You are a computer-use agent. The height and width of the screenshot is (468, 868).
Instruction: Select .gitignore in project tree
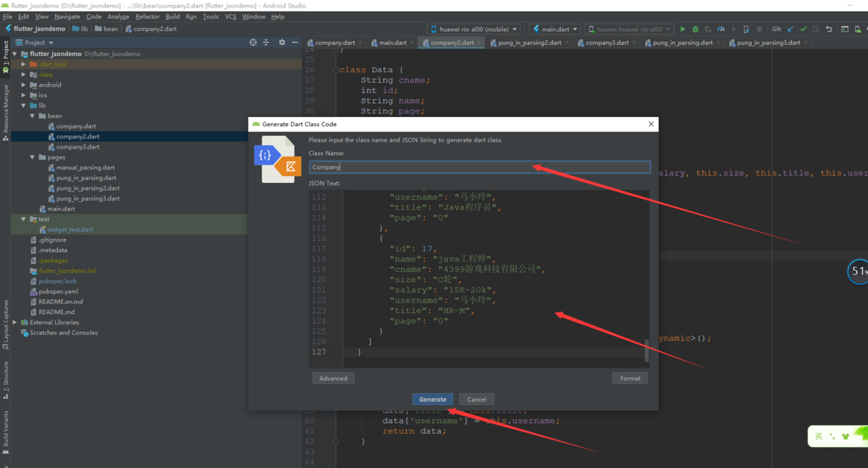click(52, 240)
